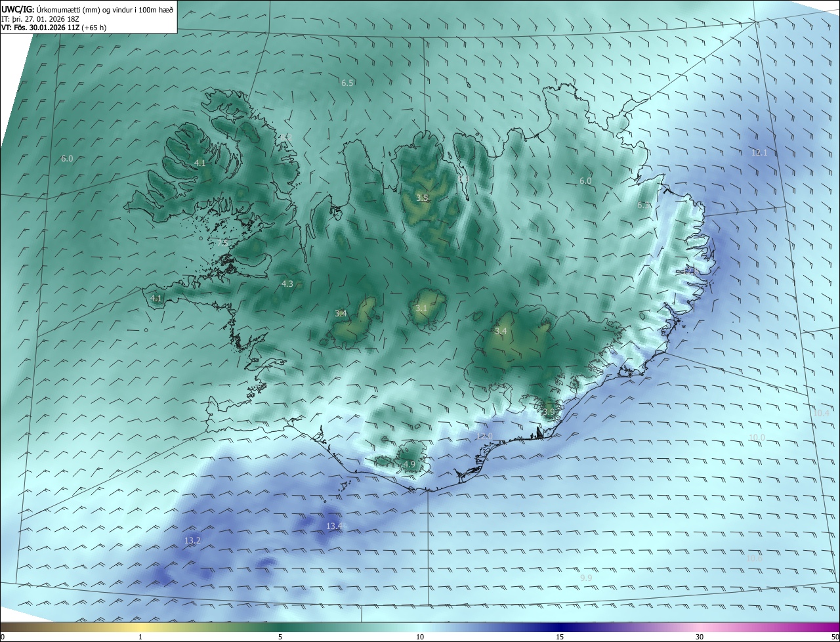The width and height of the screenshot is (840, 642).
Task: Click the title 'Úrkomumætti (mm) og vindur í 100m hæð'
Action: [x=105, y=10]
